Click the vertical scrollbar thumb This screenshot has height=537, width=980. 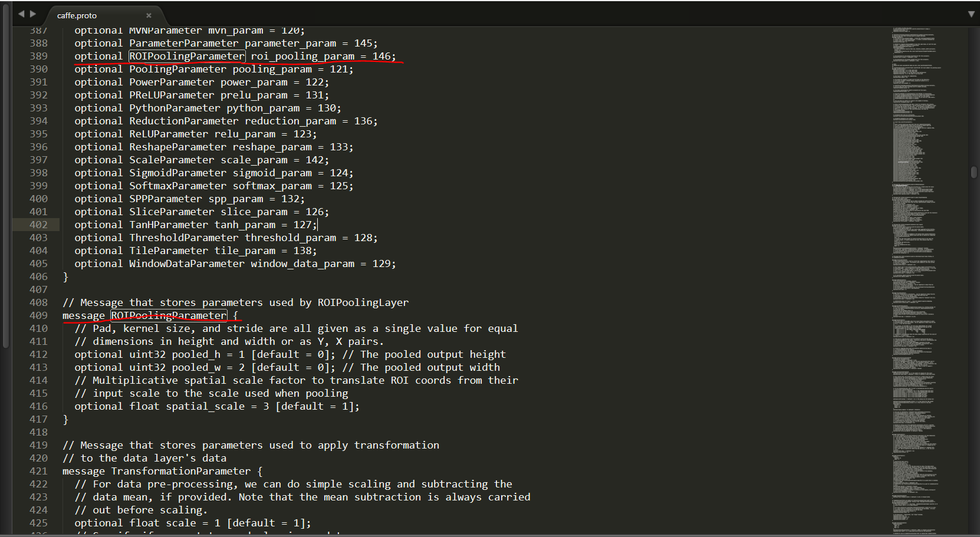(974, 172)
